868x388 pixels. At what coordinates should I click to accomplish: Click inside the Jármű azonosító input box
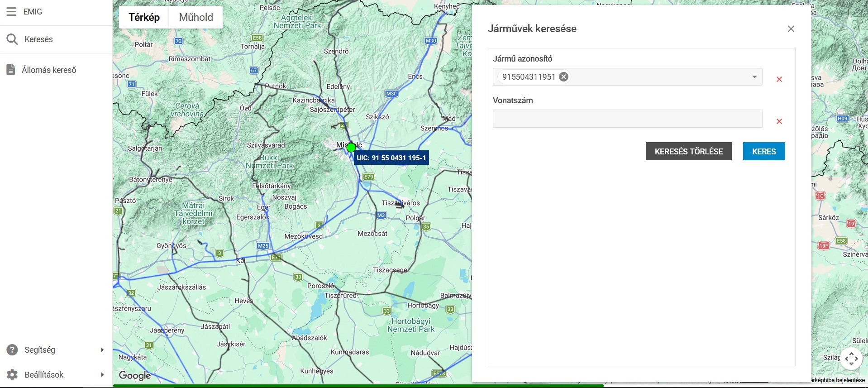point(628,77)
